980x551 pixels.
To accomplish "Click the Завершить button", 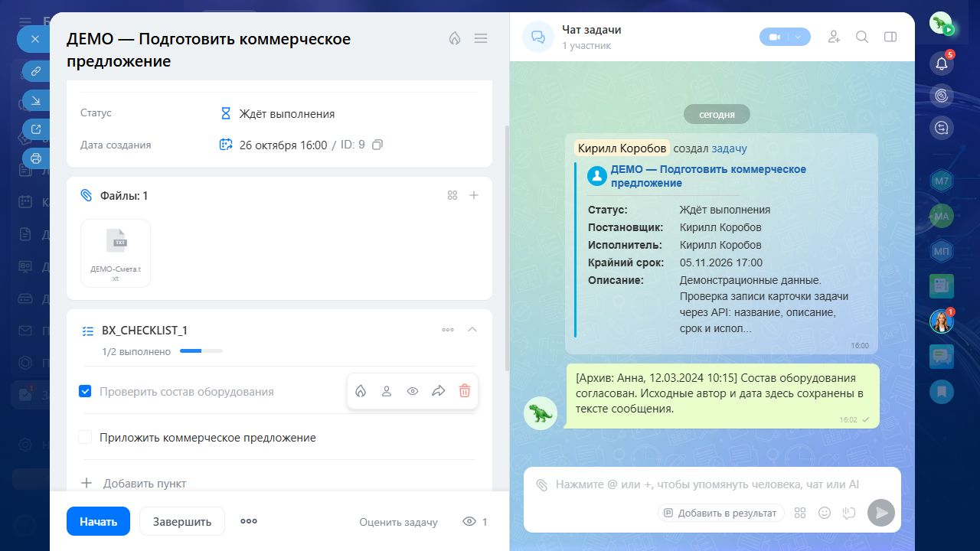I will click(x=182, y=521).
